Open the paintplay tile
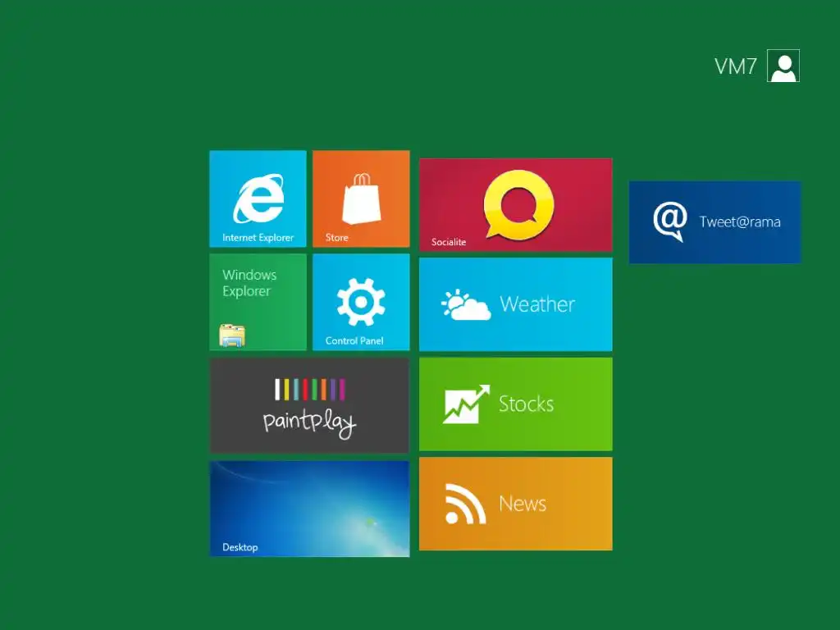840x630 pixels. 309,405
